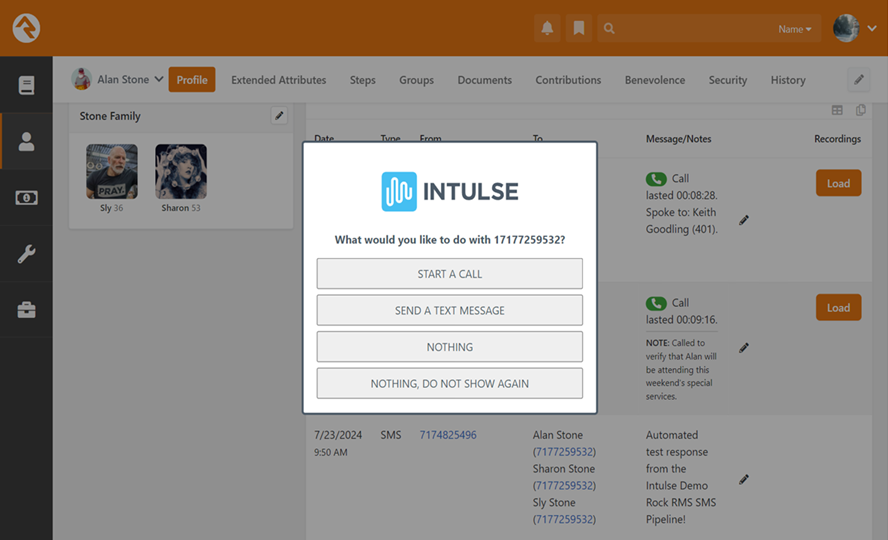Edit note for call lasted 00:09:16

pos(744,348)
